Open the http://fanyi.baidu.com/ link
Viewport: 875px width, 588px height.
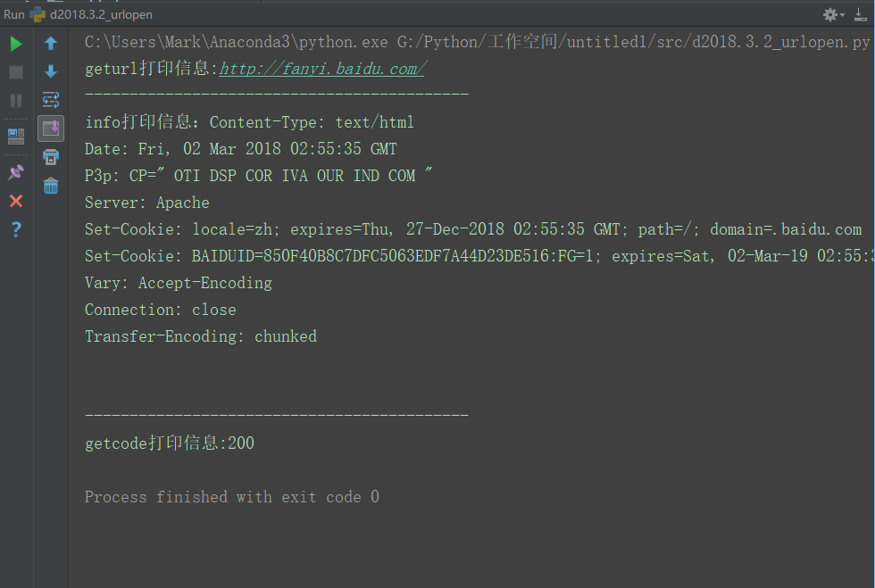coord(322,69)
